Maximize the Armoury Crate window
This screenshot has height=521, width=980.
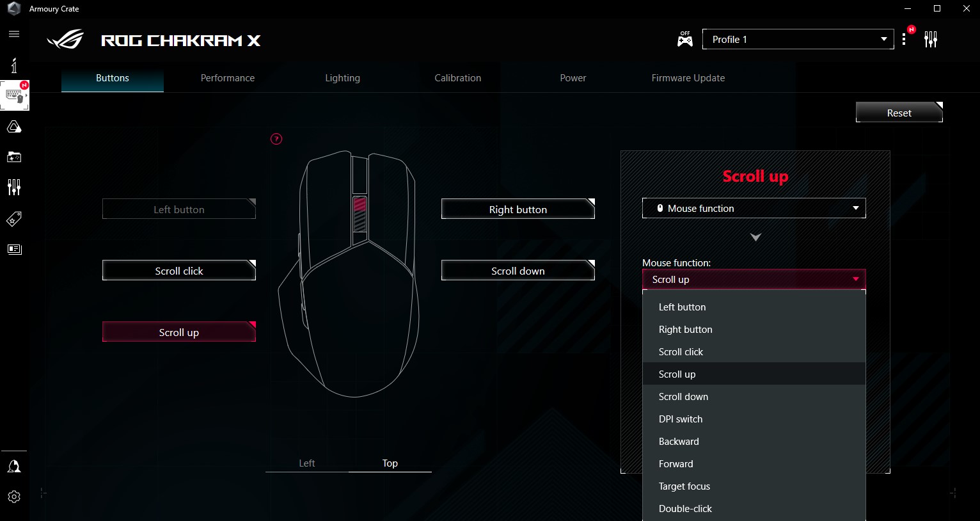point(937,9)
